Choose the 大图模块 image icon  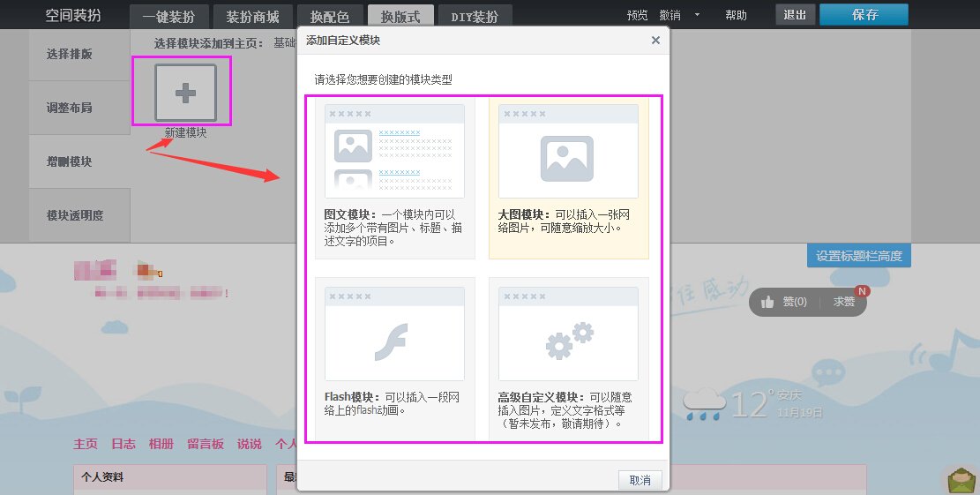tap(567, 159)
